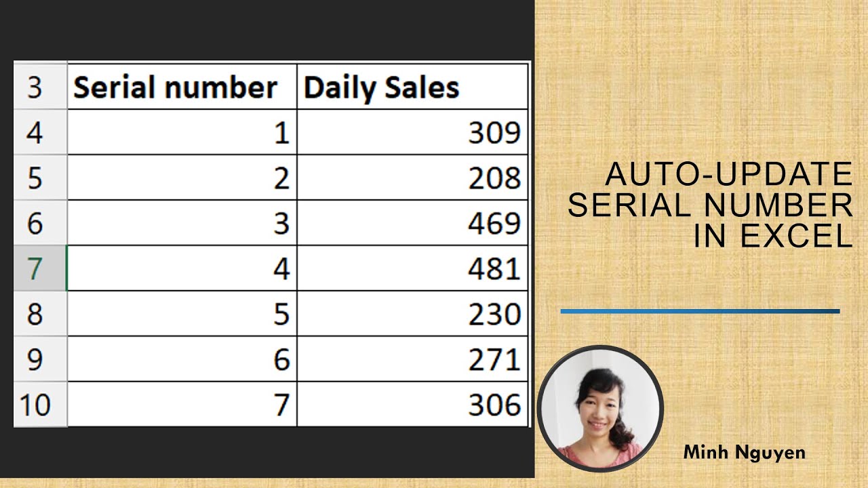Select the cell containing 469
Viewport: 868px width, 488px height.
[412, 223]
